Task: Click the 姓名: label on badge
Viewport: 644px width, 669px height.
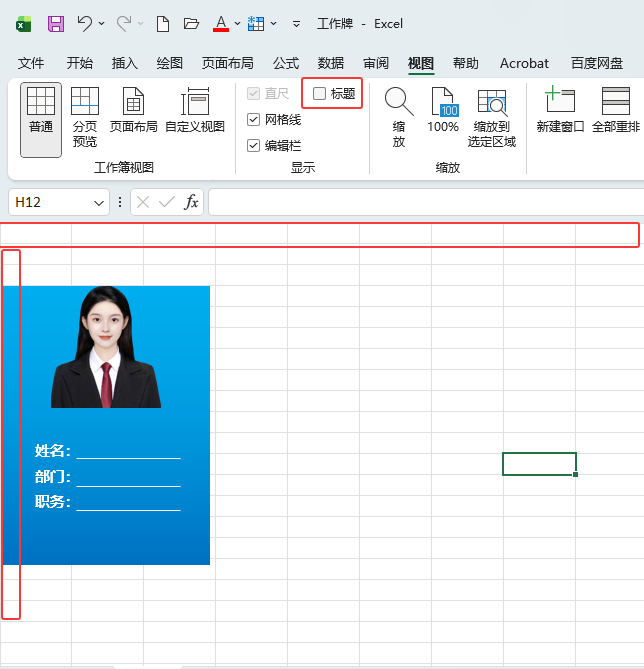Action: click(x=53, y=451)
